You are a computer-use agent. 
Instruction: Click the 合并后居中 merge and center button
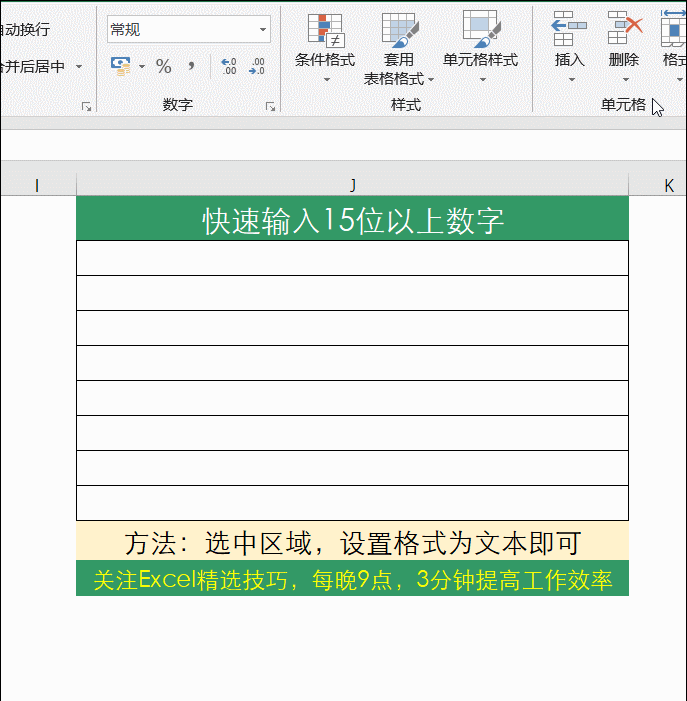pyautogui.click(x=32, y=66)
